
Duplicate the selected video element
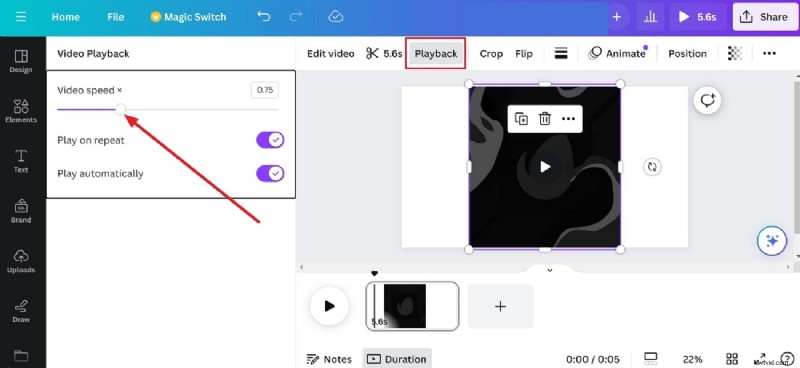point(521,119)
